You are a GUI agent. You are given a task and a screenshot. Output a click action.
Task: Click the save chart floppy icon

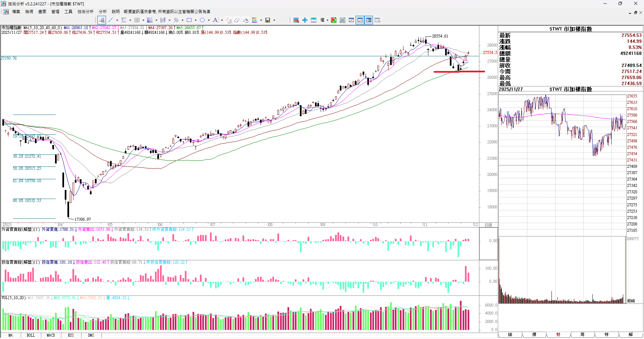tap(268, 20)
